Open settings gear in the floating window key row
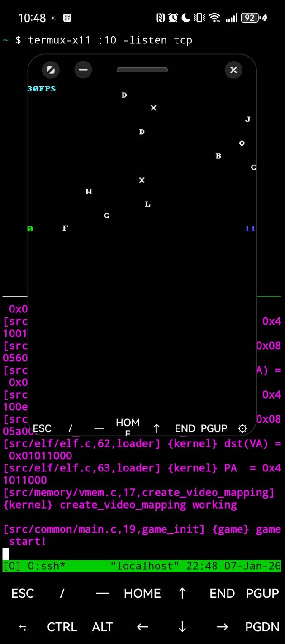This screenshot has width=285, height=644. click(x=242, y=428)
